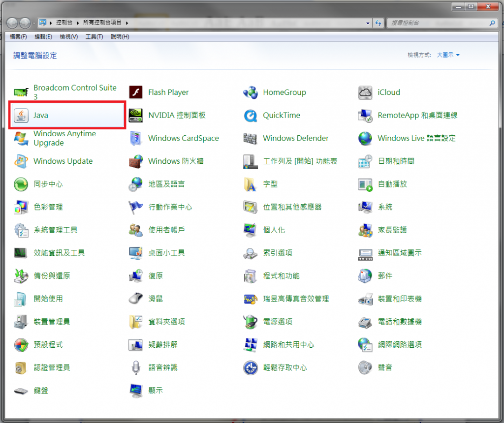The width and height of the screenshot is (504, 423).
Task: Expand the address bar history dropdown arrow
Action: tap(368, 23)
